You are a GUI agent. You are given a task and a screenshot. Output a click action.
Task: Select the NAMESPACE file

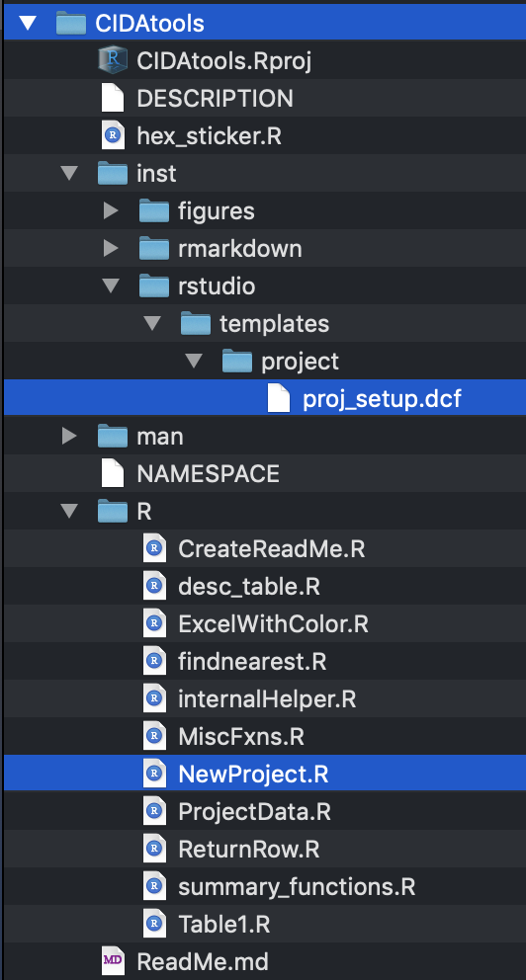[x=265, y=474]
